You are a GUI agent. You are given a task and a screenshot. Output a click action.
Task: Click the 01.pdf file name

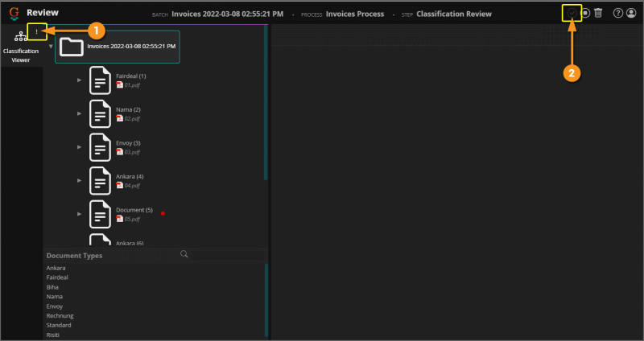point(132,85)
